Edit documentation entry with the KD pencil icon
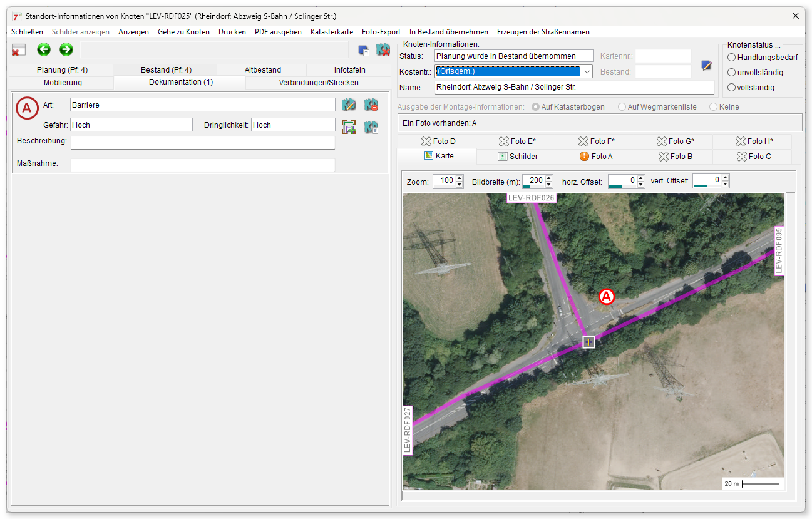Screen dimensions: 812x519 349,105
